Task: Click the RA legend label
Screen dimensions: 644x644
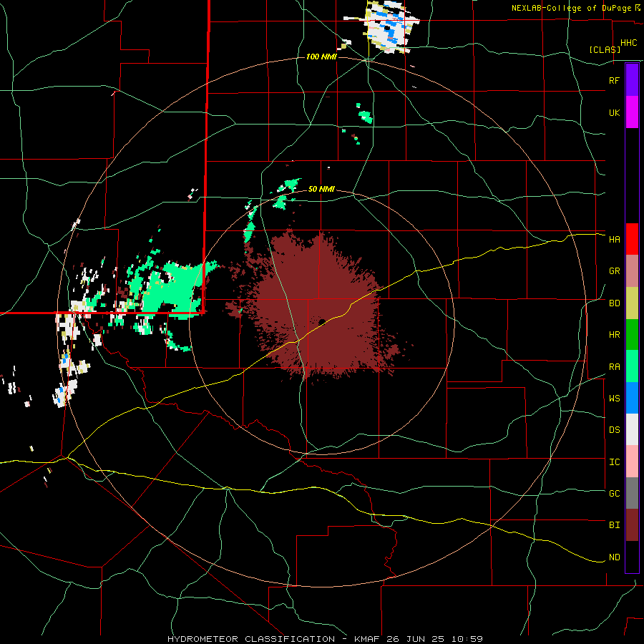Action: (x=614, y=367)
